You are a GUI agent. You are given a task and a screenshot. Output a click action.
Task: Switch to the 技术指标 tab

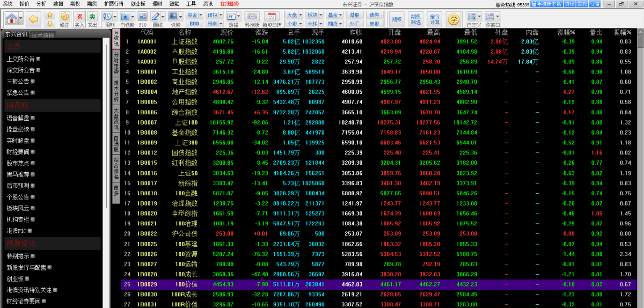pos(43,35)
